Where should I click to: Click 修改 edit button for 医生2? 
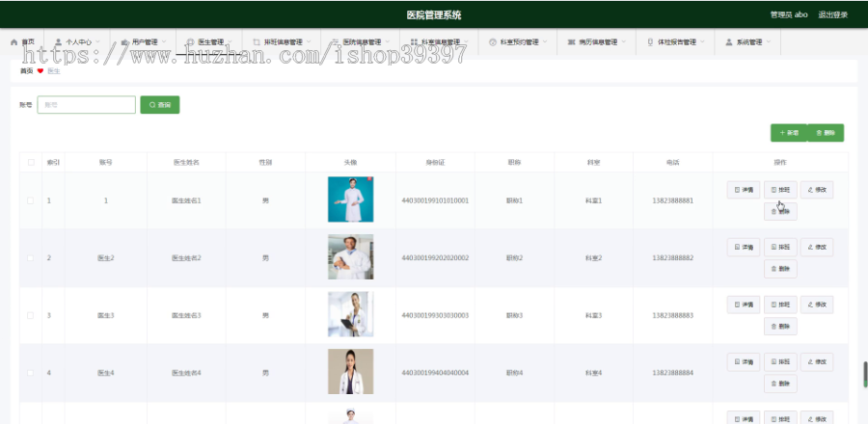tap(817, 247)
